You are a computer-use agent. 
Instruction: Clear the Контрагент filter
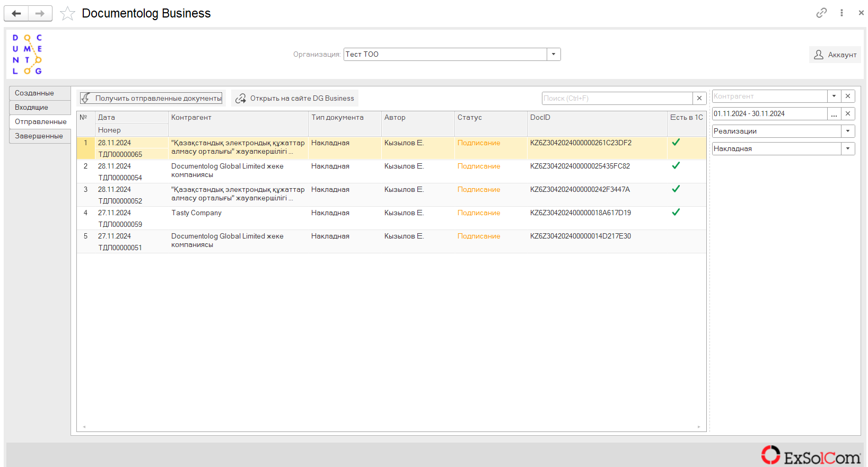click(848, 96)
